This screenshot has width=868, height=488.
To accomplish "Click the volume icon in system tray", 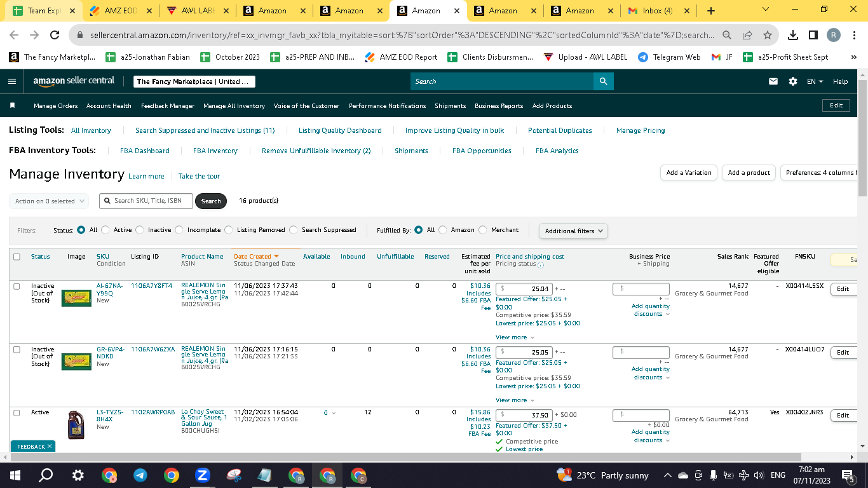I will (x=758, y=475).
